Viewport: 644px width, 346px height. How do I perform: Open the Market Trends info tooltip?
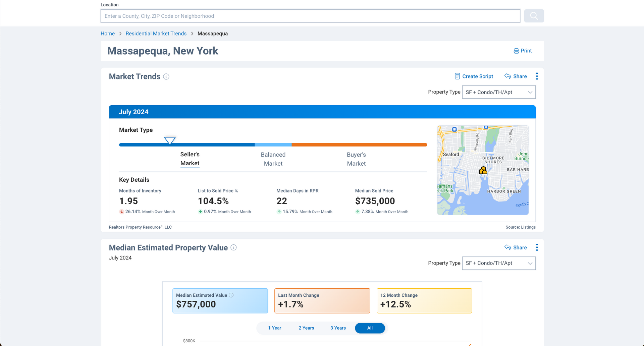click(x=166, y=77)
